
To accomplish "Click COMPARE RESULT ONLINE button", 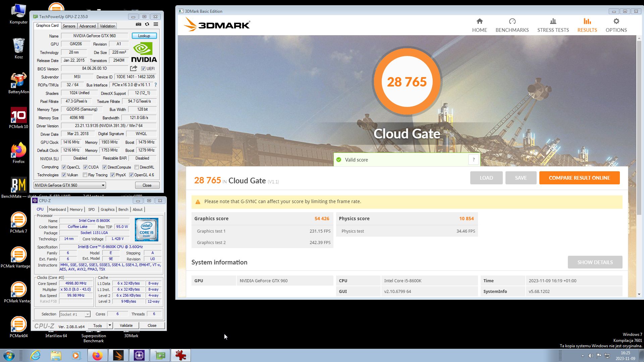I will [x=579, y=178].
